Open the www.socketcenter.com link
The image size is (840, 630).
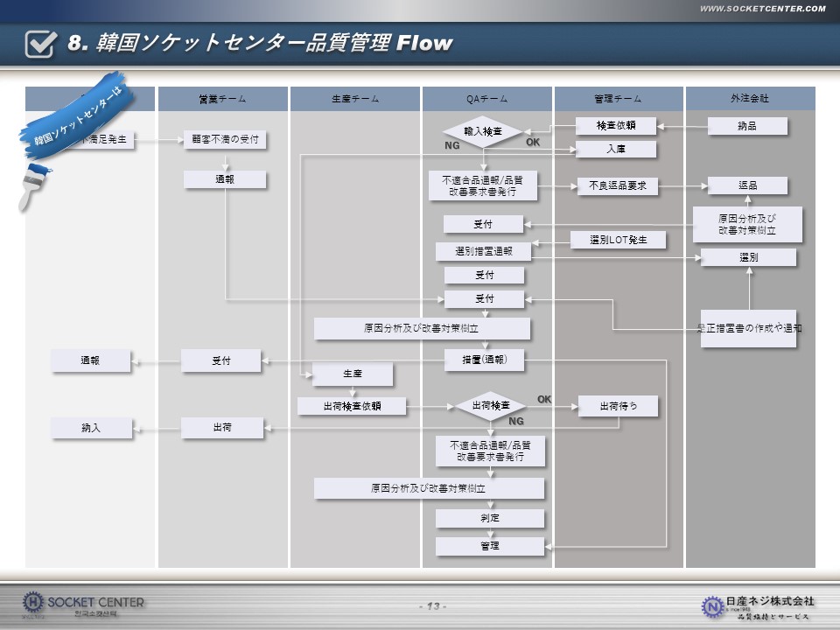pyautogui.click(x=763, y=9)
